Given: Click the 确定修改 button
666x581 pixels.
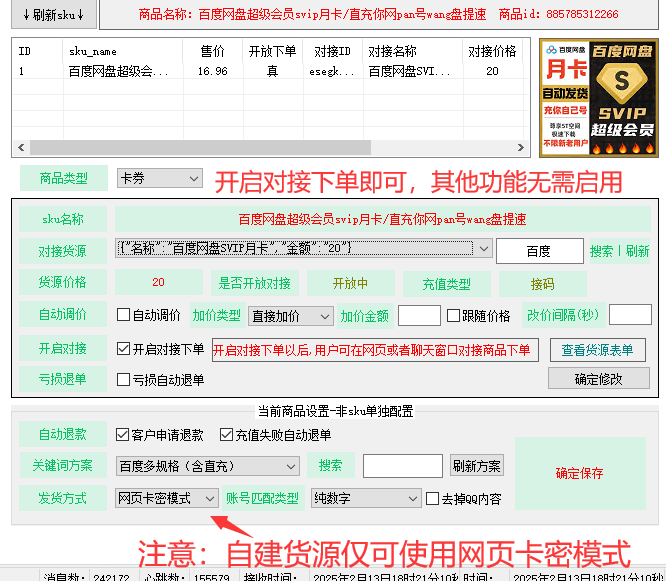Looking at the screenshot, I should click(x=598, y=378).
